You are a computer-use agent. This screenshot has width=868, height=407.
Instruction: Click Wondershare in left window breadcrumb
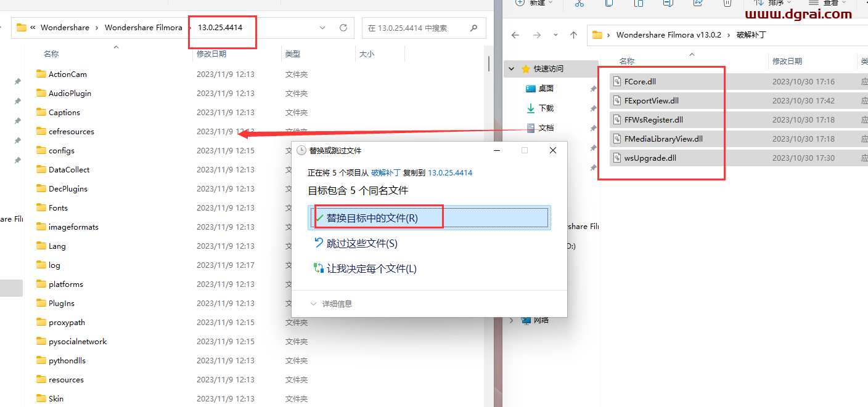pos(65,28)
